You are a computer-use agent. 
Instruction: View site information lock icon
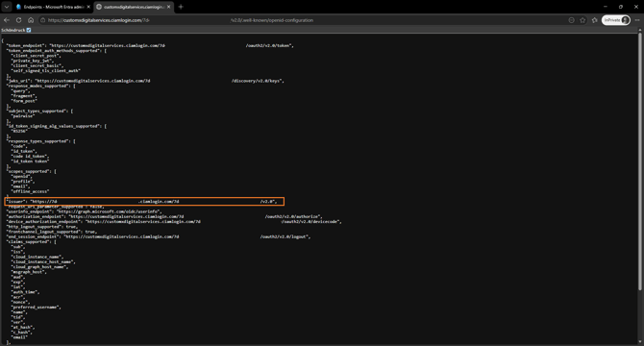(42, 20)
